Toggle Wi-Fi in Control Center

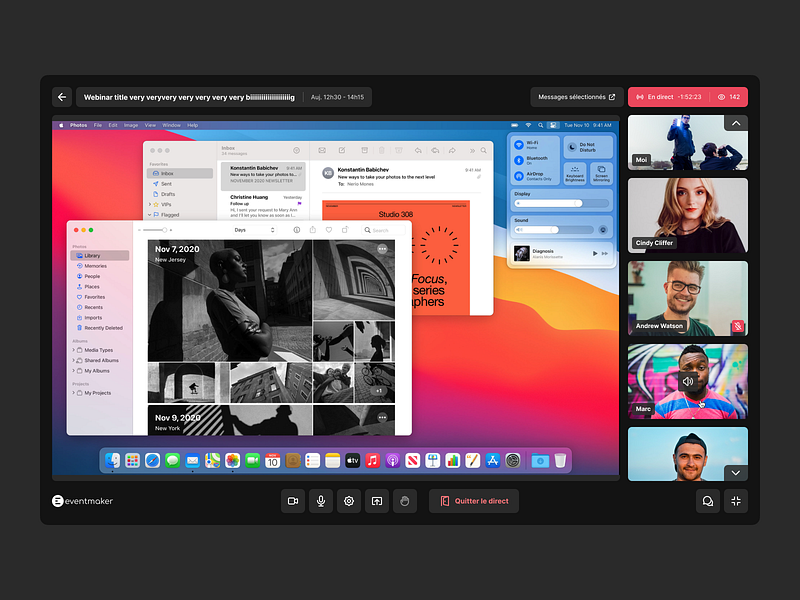tap(519, 145)
